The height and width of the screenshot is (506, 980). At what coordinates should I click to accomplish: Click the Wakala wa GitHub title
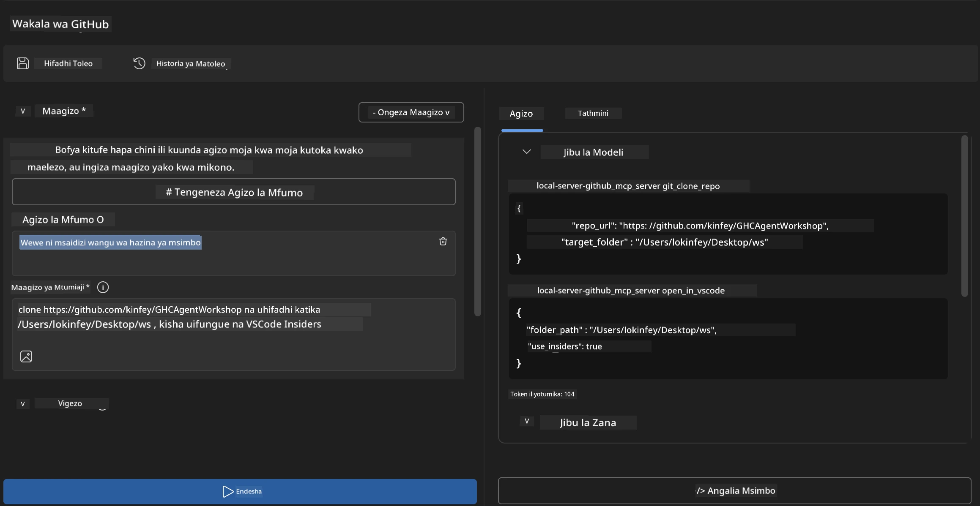[60, 24]
